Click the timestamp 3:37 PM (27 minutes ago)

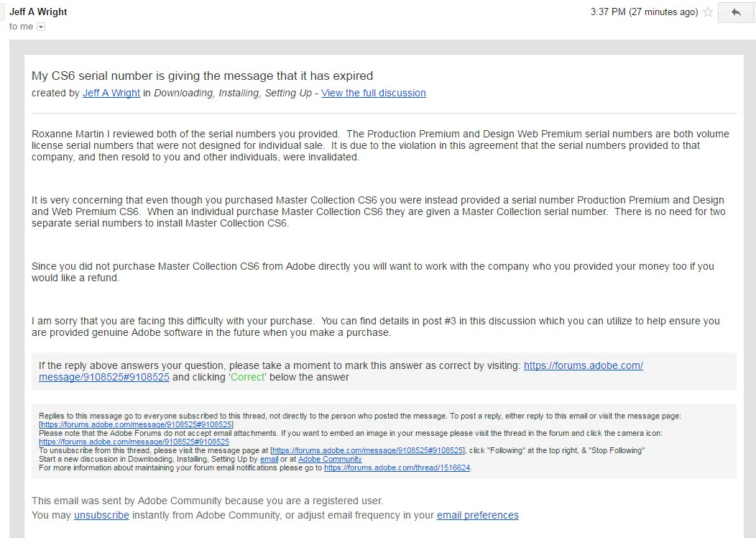coord(644,12)
